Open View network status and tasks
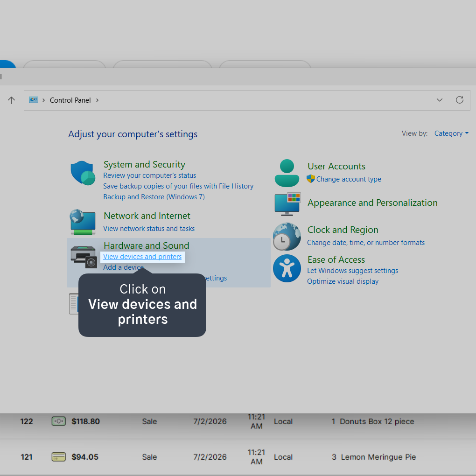Screen dimensions: 476x476 pyautogui.click(x=149, y=229)
